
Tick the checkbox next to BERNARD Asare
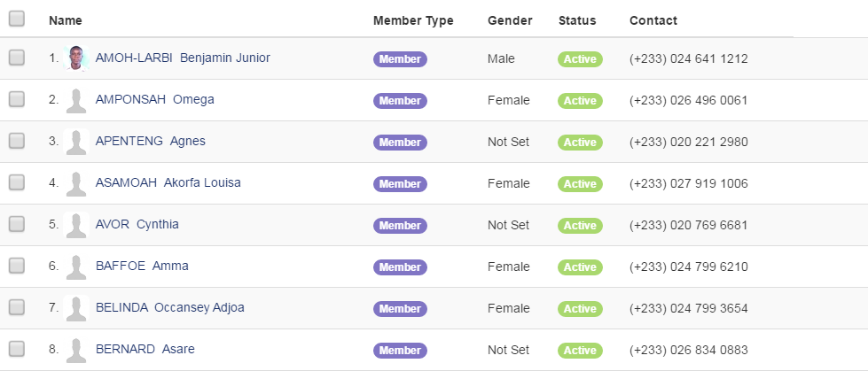click(17, 349)
